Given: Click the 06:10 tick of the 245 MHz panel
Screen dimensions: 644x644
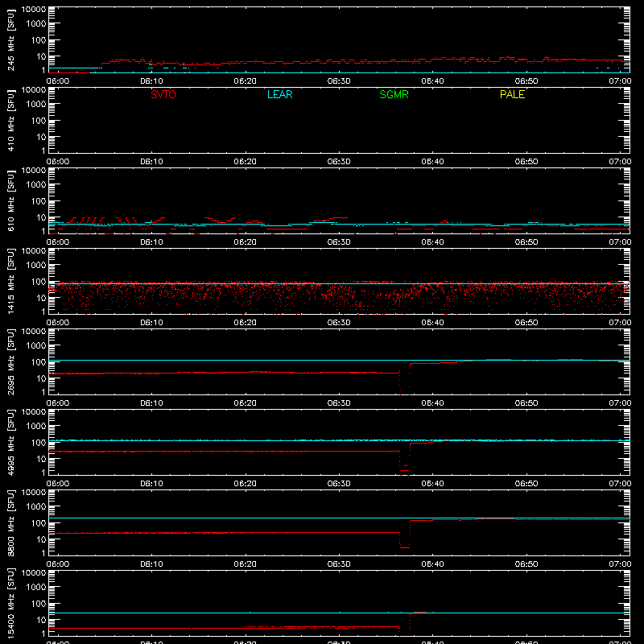Looking at the screenshot, I should 151,81.
